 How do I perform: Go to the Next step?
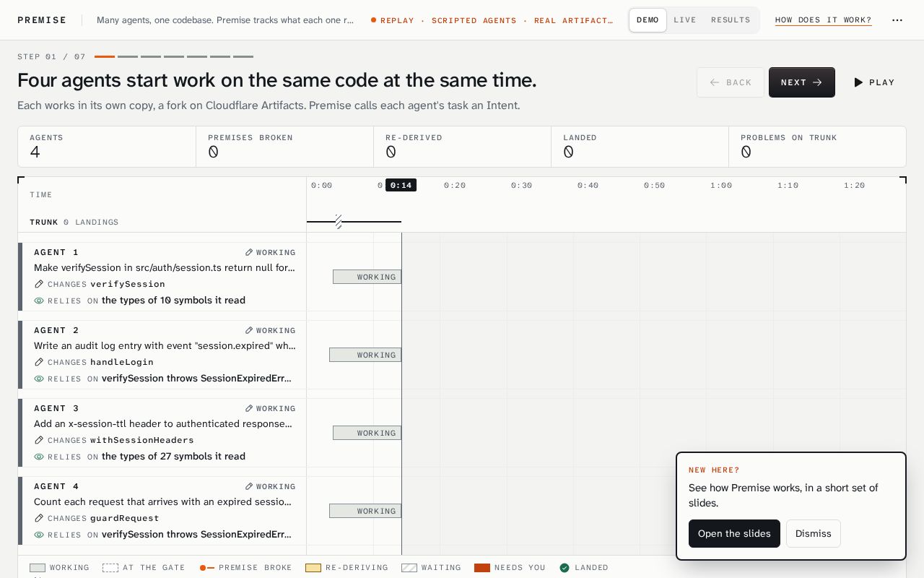coord(802,82)
